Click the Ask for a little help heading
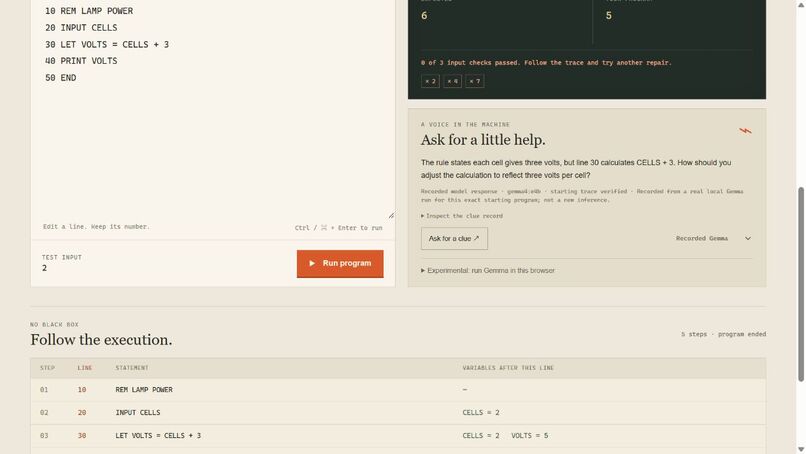 click(483, 140)
